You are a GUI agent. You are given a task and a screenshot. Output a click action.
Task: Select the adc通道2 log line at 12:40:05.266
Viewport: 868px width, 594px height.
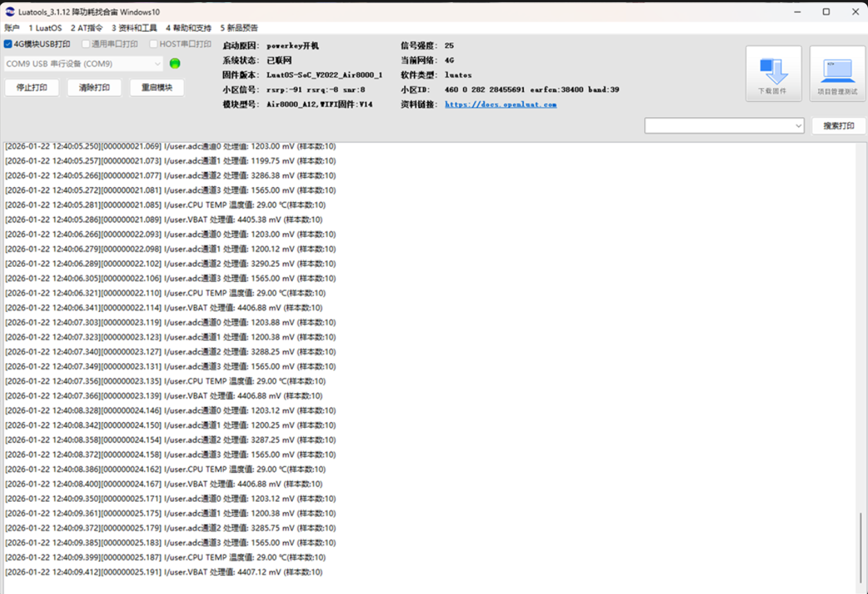point(170,175)
